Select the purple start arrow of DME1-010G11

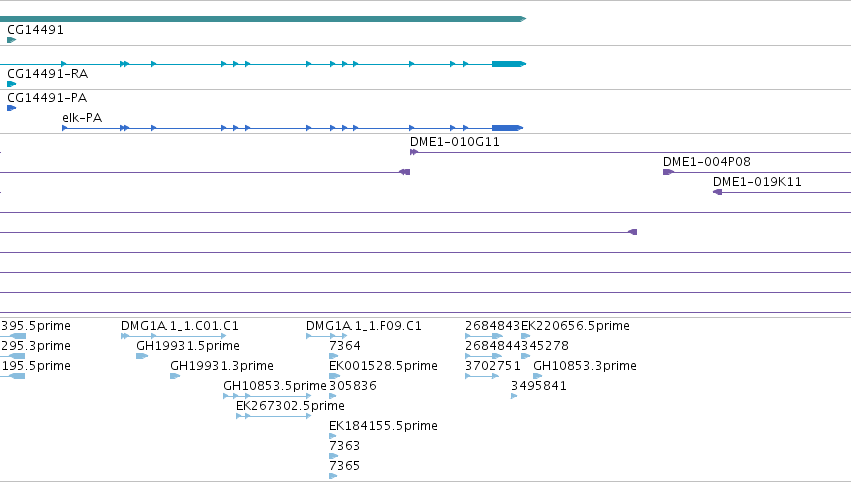click(414, 153)
